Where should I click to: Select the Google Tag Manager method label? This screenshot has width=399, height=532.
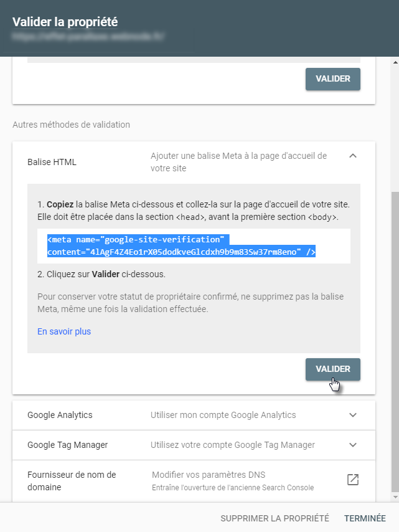coord(68,445)
